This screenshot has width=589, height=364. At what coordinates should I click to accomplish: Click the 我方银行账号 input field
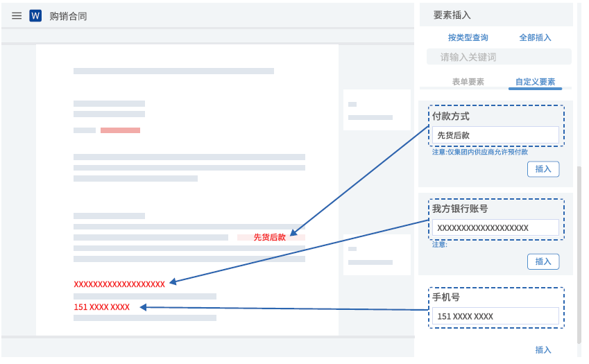[x=495, y=228]
